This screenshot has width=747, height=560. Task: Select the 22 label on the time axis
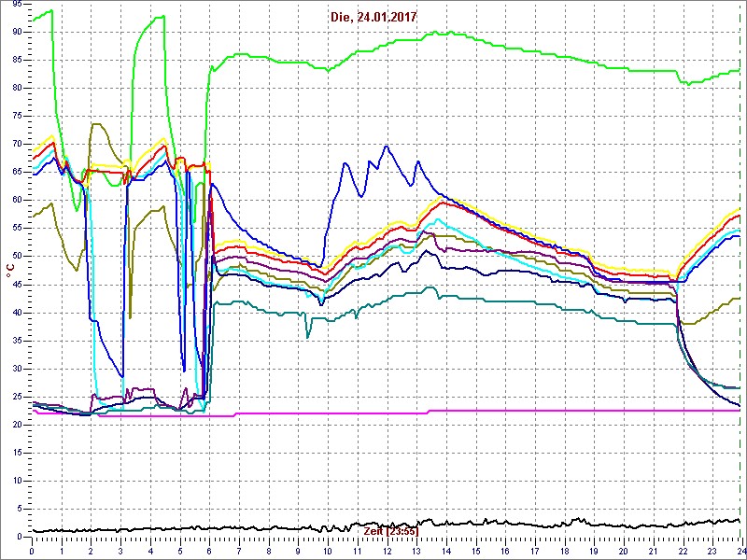pos(684,550)
